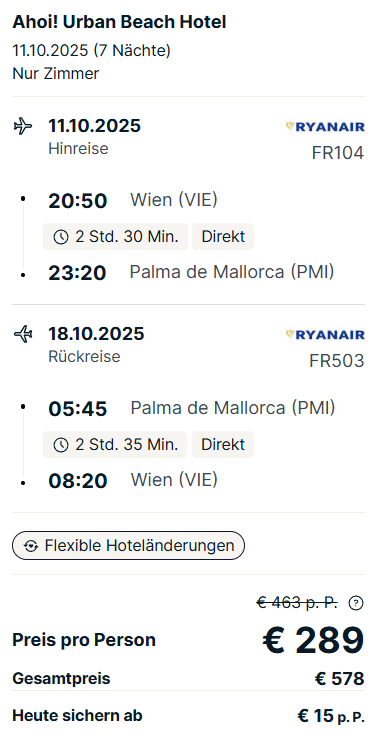Click the outbound date 11.10.2025 heading
372x741 pixels.
[95, 126]
